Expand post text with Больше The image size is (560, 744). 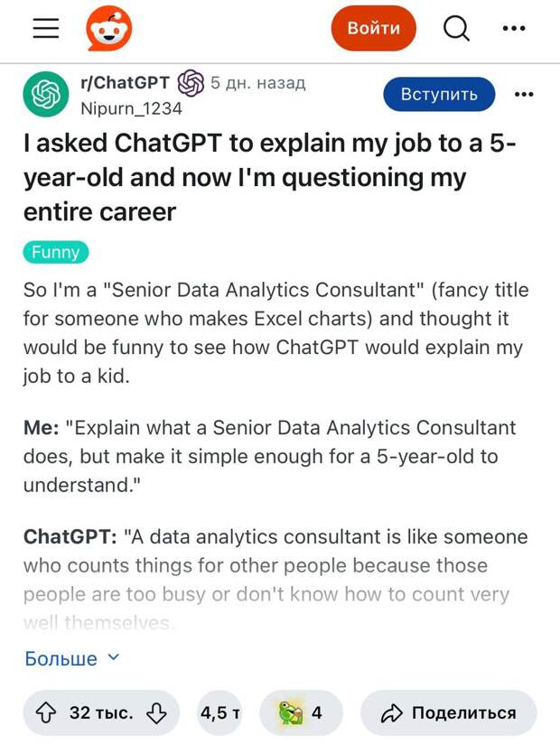[61, 658]
